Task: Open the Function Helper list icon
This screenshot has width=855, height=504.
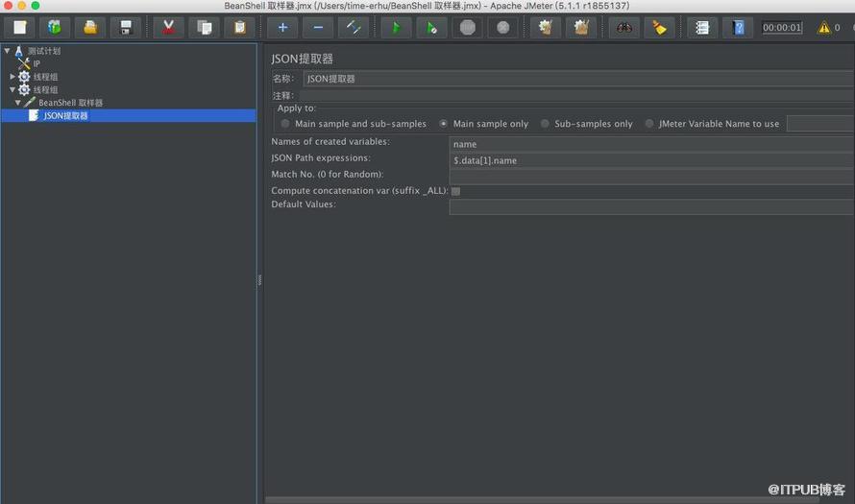Action: 702,27
